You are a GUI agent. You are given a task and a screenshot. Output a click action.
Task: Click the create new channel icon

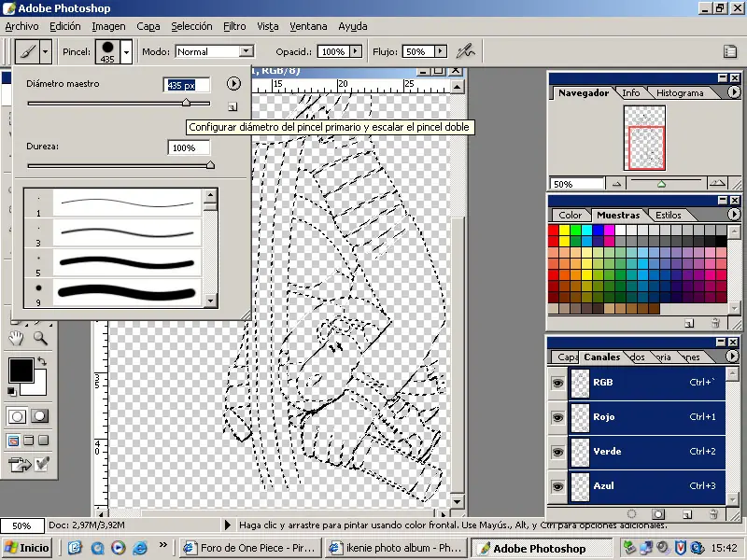(x=686, y=514)
